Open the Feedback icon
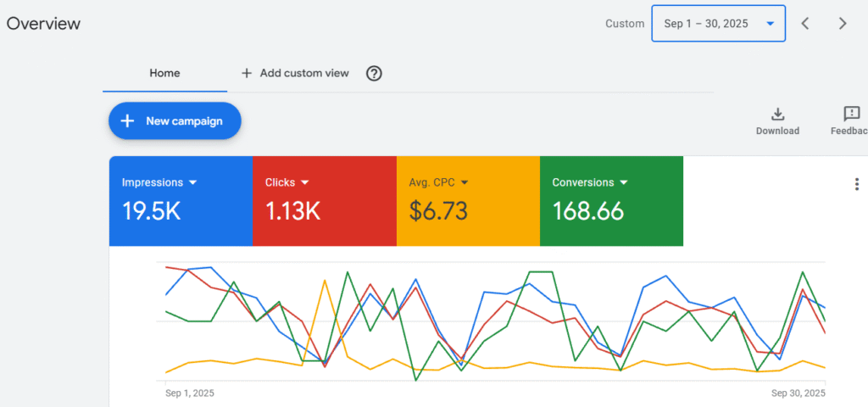 coord(851,114)
